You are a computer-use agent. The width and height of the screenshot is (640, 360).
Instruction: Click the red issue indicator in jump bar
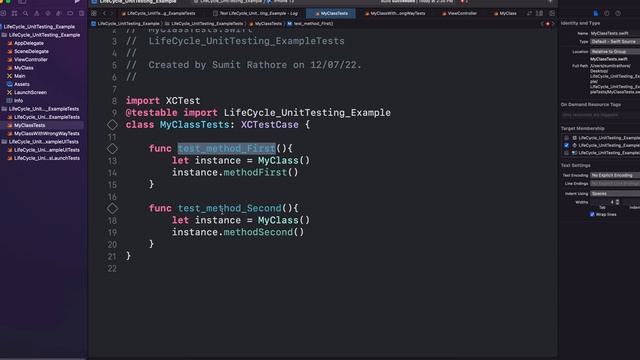click(548, 24)
